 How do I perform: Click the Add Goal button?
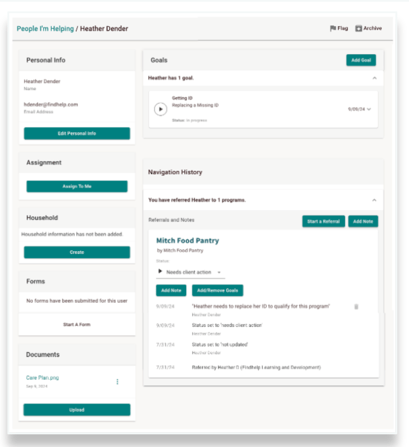[x=361, y=60]
